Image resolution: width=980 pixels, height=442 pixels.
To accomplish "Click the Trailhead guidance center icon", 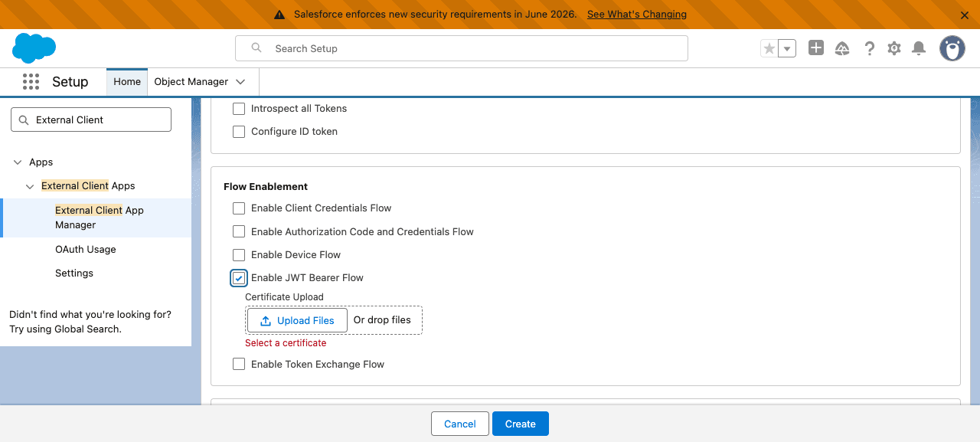I will 842,48.
